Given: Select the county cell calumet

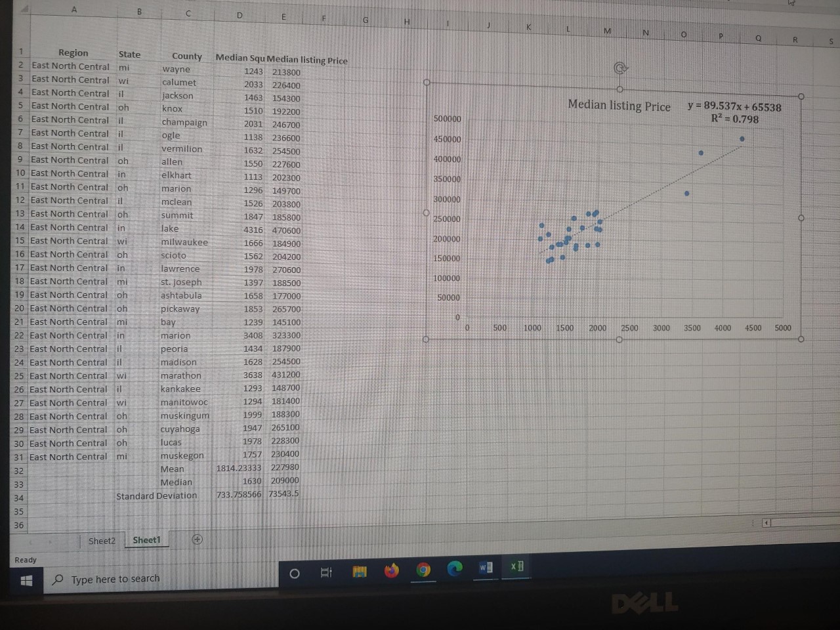Looking at the screenshot, I should [179, 83].
